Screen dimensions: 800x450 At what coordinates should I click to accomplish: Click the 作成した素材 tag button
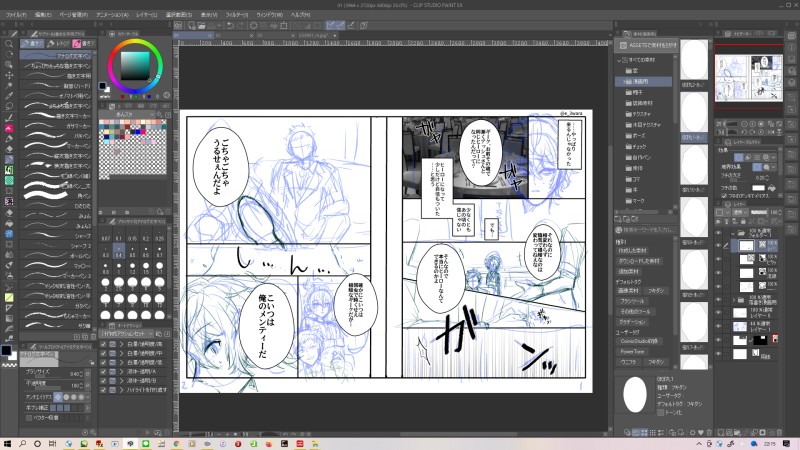633,251
